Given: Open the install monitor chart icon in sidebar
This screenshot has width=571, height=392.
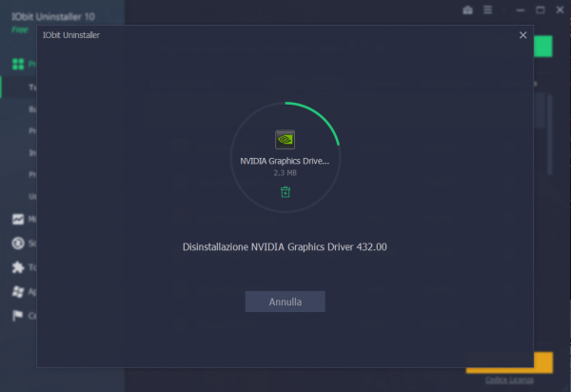Looking at the screenshot, I should point(17,219).
